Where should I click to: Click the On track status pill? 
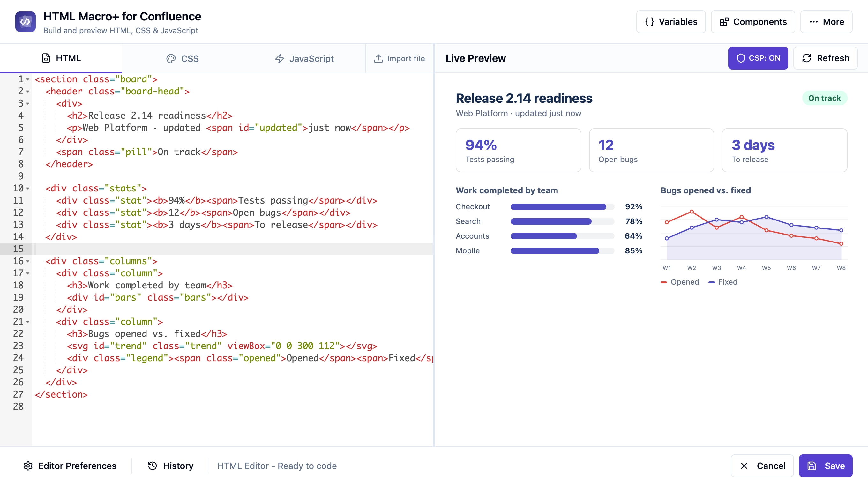click(x=824, y=98)
